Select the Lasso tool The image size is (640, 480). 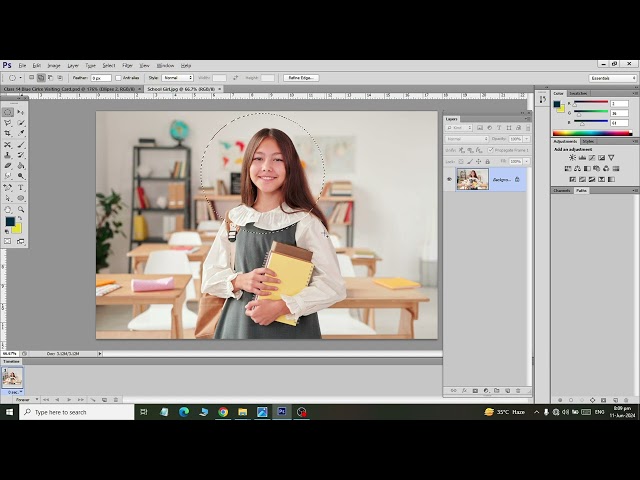pyautogui.click(x=8, y=123)
